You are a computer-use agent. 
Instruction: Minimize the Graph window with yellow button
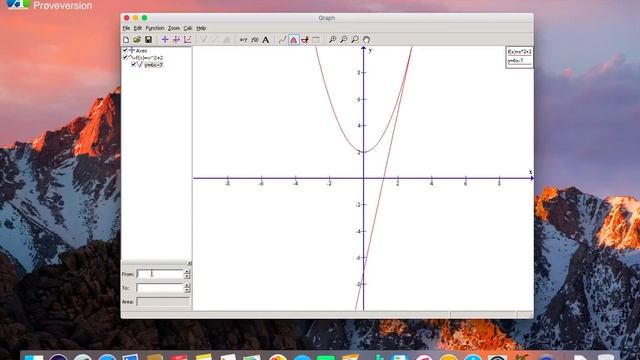[136, 18]
